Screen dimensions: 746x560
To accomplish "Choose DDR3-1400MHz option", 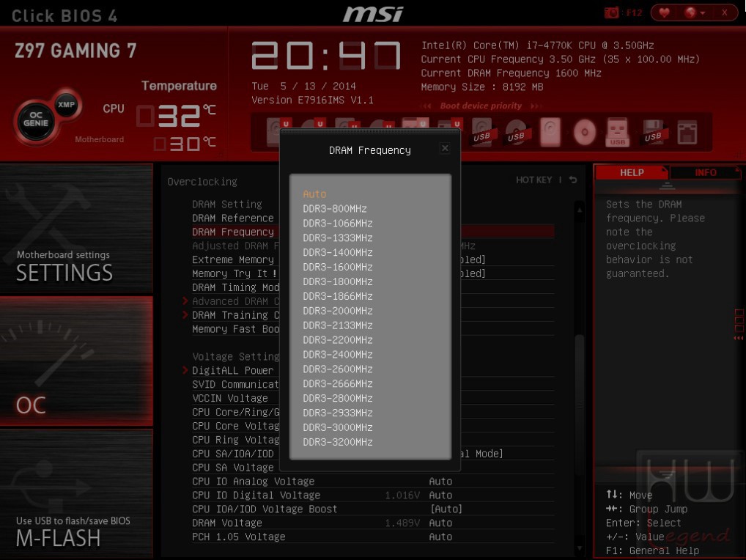I will 337,253.
